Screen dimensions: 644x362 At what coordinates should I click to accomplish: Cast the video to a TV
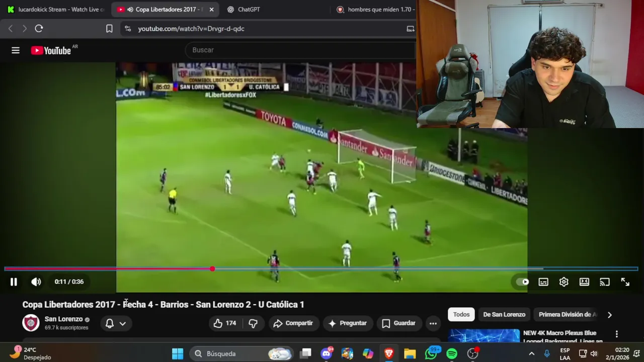coord(605,282)
